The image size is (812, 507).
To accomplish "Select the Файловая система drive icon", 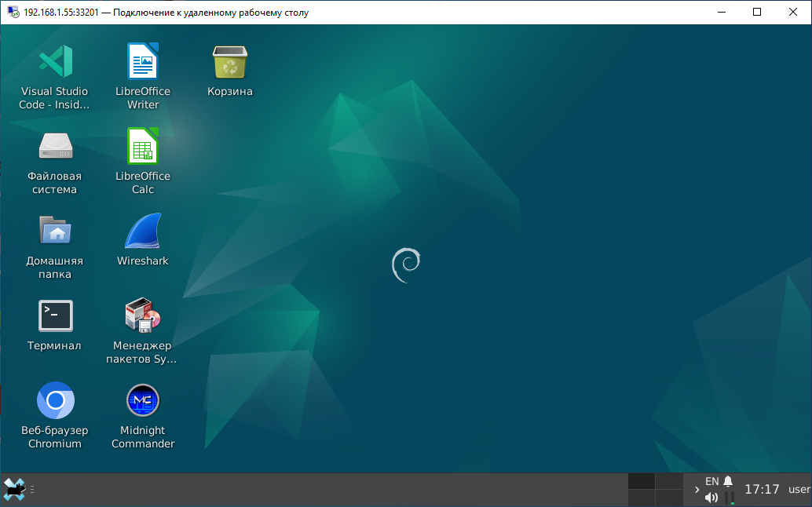I will pyautogui.click(x=56, y=146).
